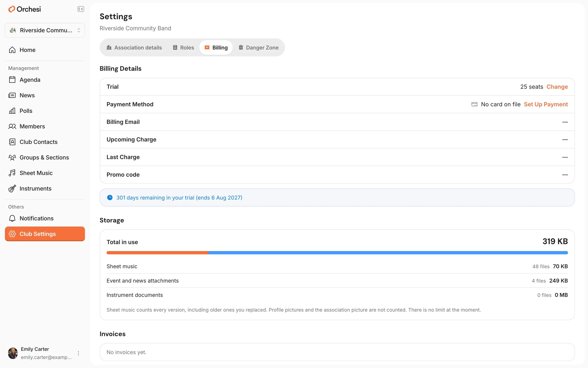This screenshot has height=368, width=588.
Task: Click the Event and news attachments row
Action: [337, 281]
